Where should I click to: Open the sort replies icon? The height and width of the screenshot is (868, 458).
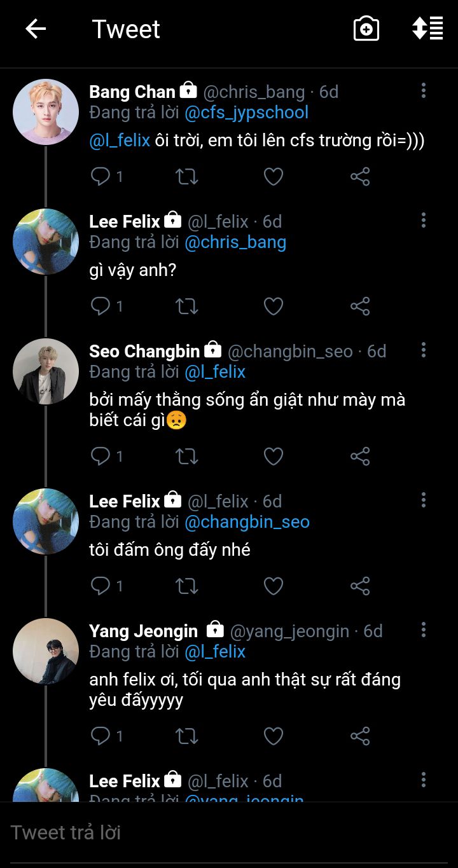click(427, 29)
